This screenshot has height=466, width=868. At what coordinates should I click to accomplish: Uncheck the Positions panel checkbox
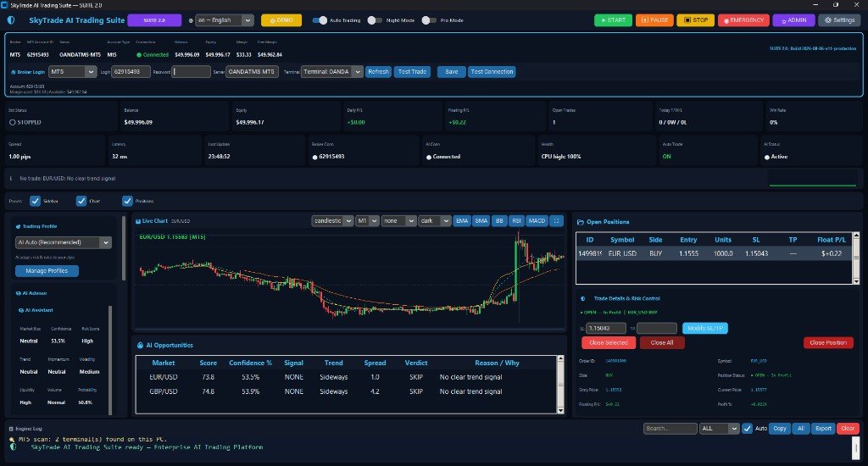tap(127, 201)
